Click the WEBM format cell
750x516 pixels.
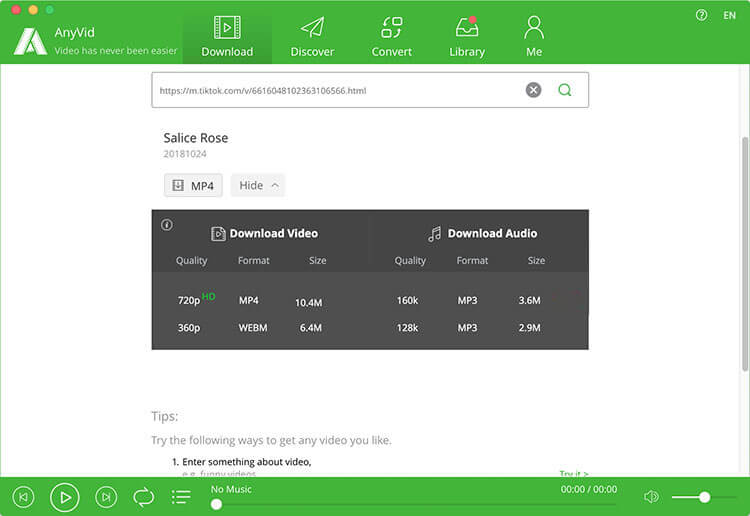[253, 328]
